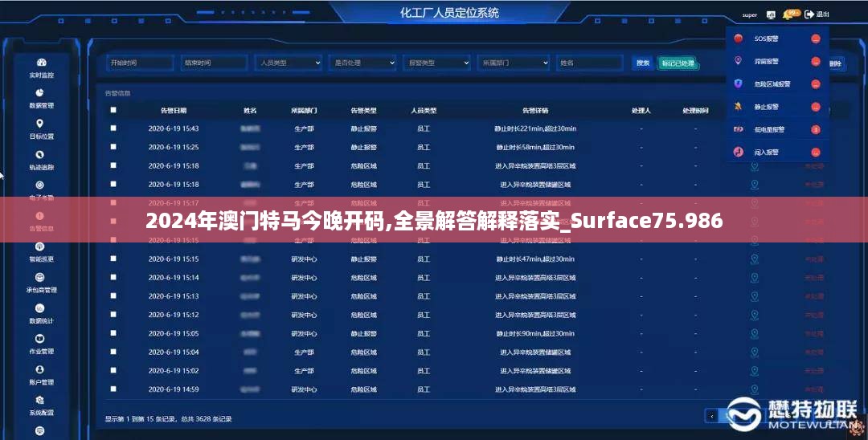
Task: Open the 承包商管理 briefcase sidebar icon
Action: (x=40, y=278)
